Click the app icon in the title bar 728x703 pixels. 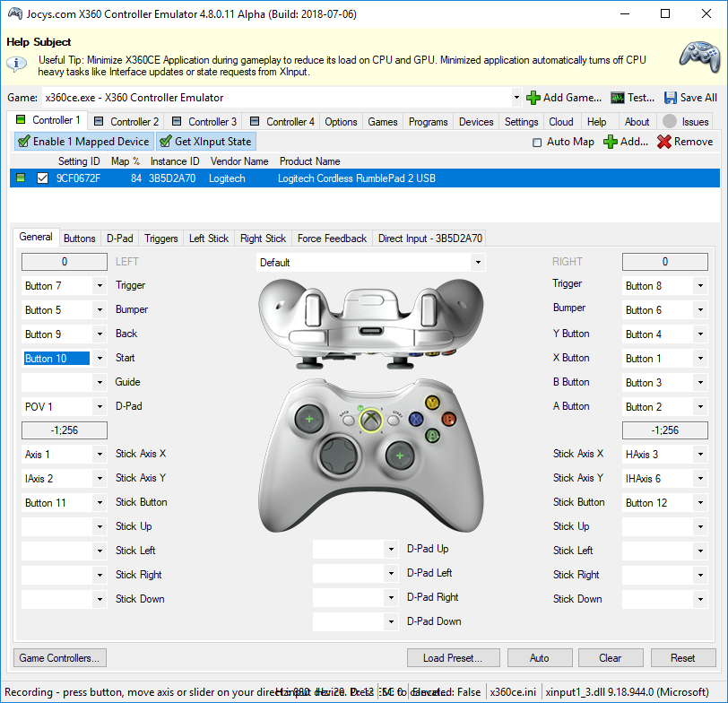click(15, 13)
